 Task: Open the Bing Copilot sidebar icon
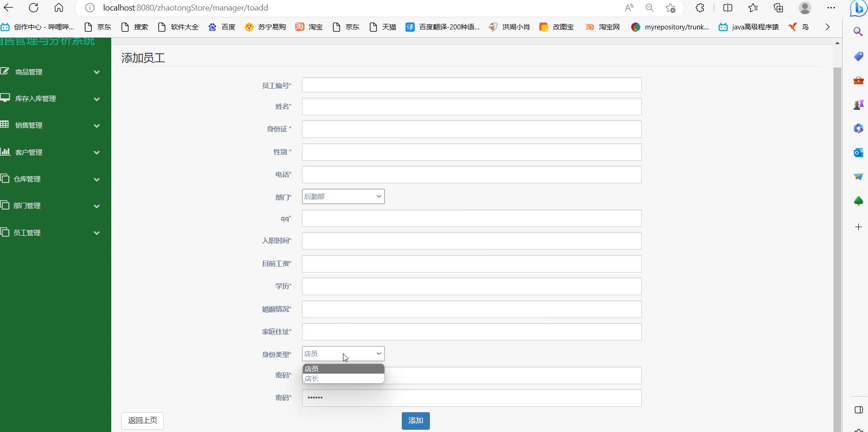point(858,8)
